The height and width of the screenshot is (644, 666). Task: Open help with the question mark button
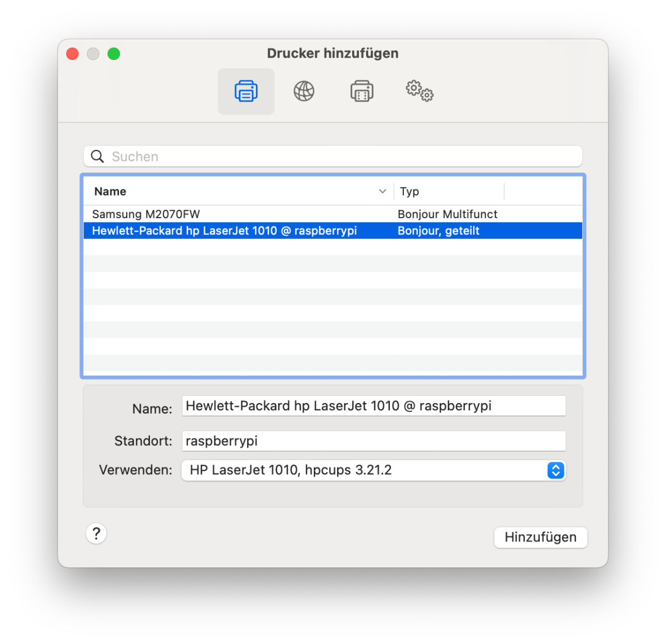[97, 534]
